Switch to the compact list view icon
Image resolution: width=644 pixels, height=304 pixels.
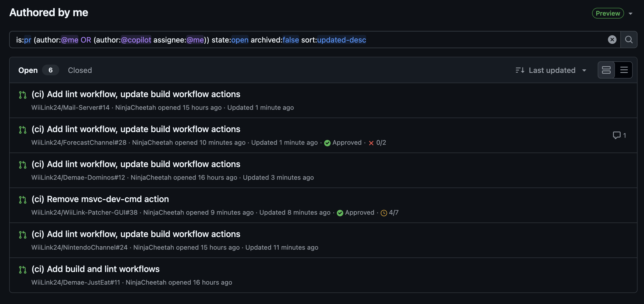[x=624, y=70]
